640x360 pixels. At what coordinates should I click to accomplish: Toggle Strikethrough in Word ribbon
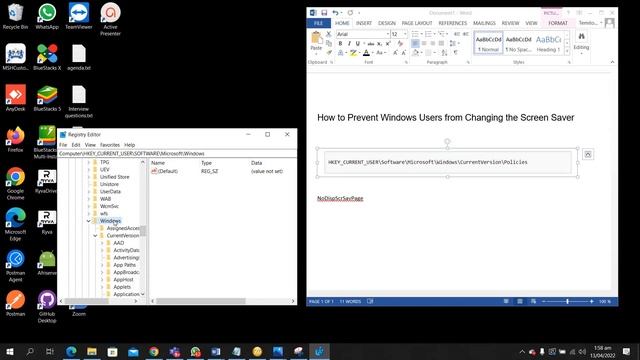tap(371, 43)
